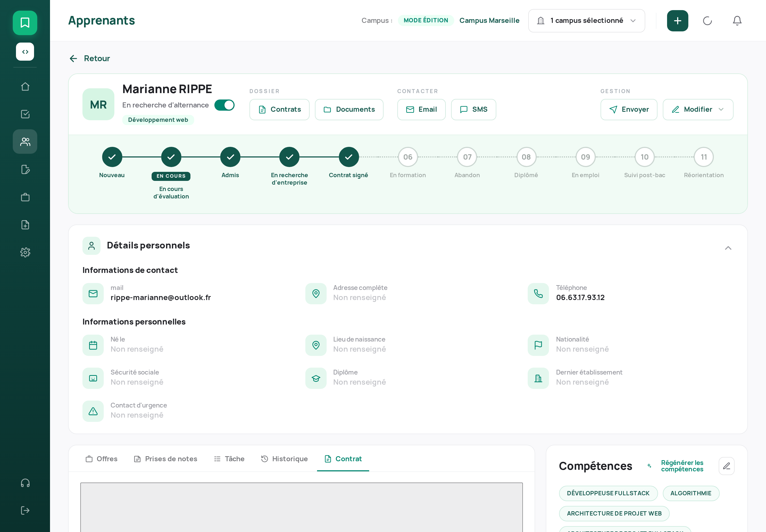Open the notifications bell
The width and height of the screenshot is (766, 532).
point(737,21)
